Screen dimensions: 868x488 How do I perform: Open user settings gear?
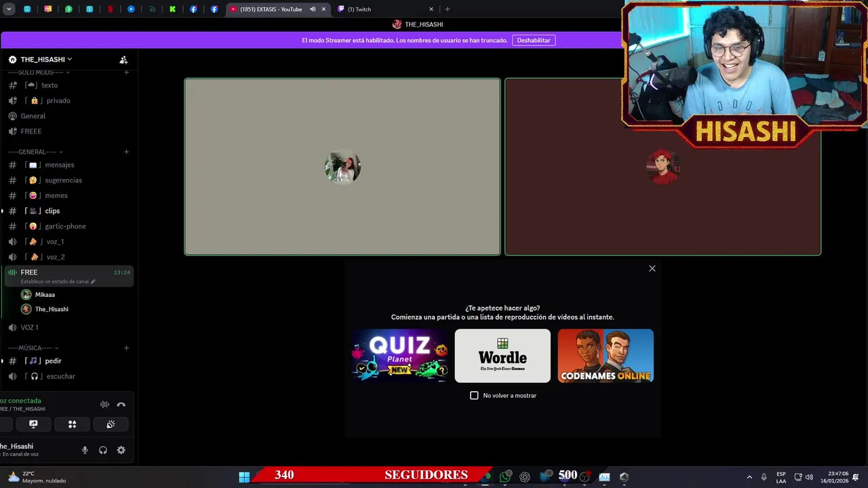tap(121, 450)
